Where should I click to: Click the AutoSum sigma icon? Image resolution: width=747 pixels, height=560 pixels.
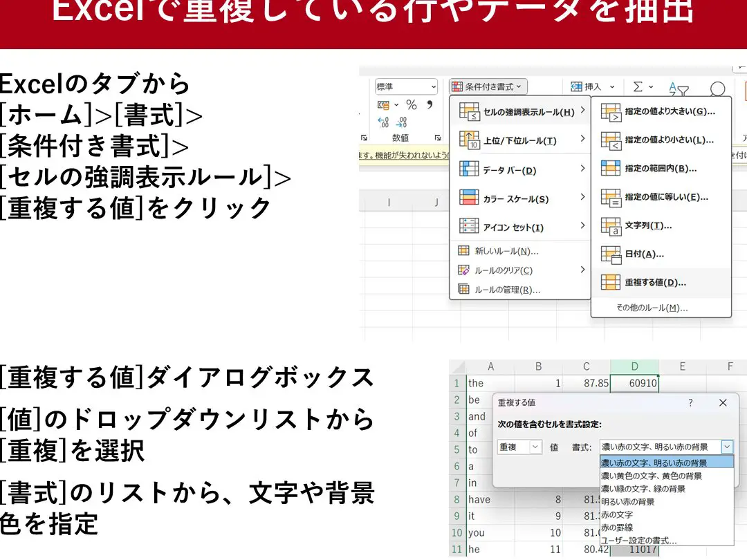point(638,86)
